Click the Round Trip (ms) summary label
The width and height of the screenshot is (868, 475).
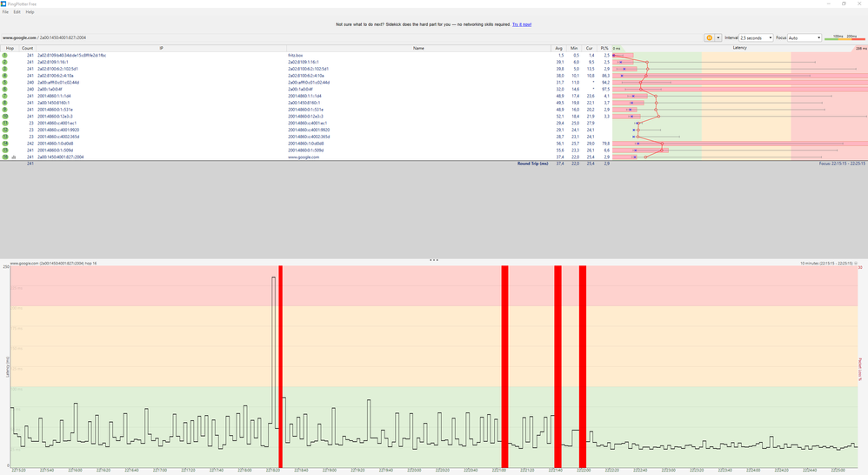tap(532, 164)
